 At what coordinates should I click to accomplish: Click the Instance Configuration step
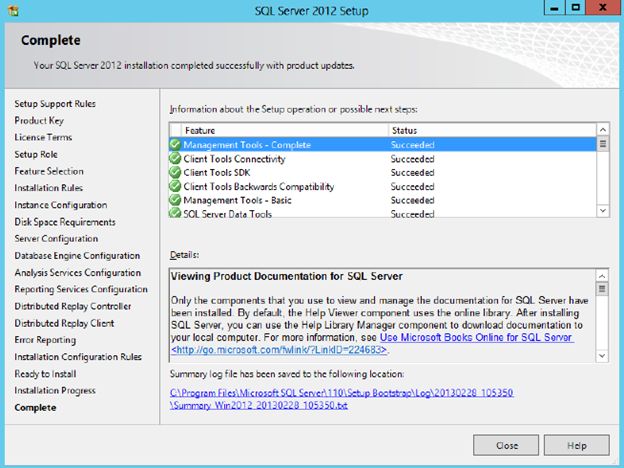[60, 205]
